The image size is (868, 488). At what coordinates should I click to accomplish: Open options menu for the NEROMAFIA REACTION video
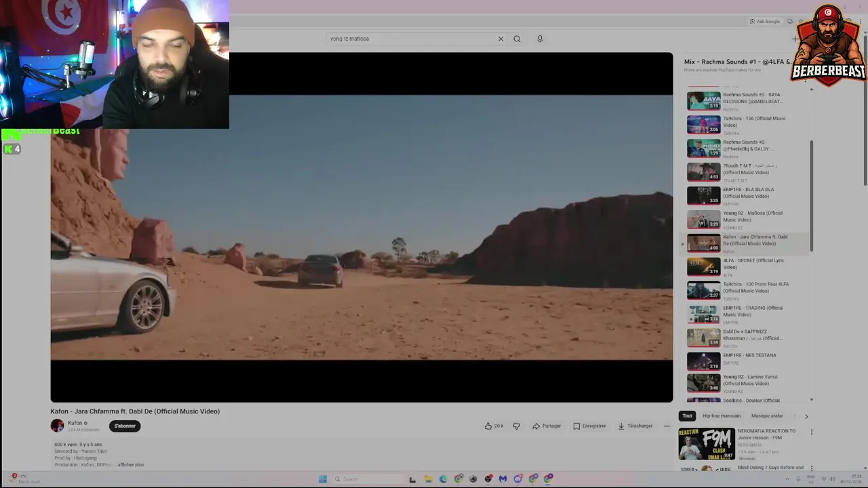tap(812, 432)
